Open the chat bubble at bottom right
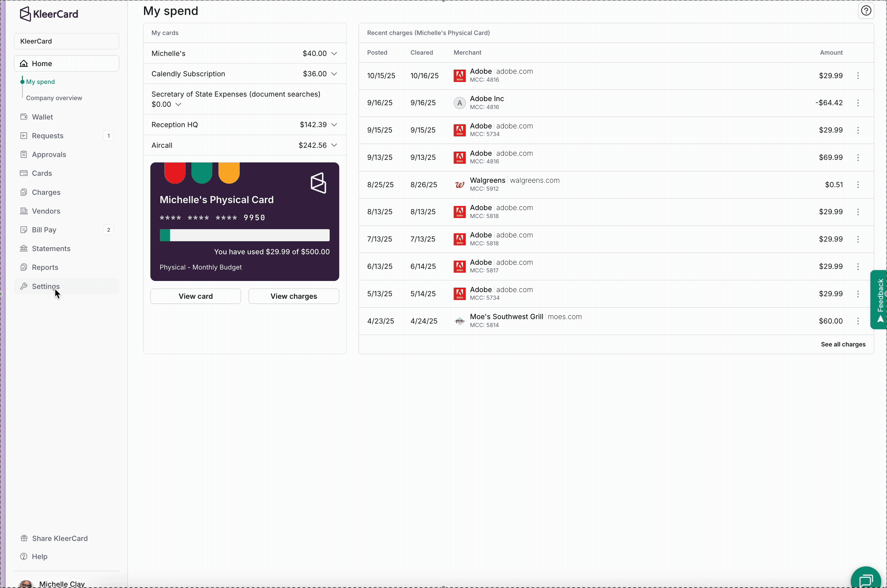The width and height of the screenshot is (887, 588). 866,579
